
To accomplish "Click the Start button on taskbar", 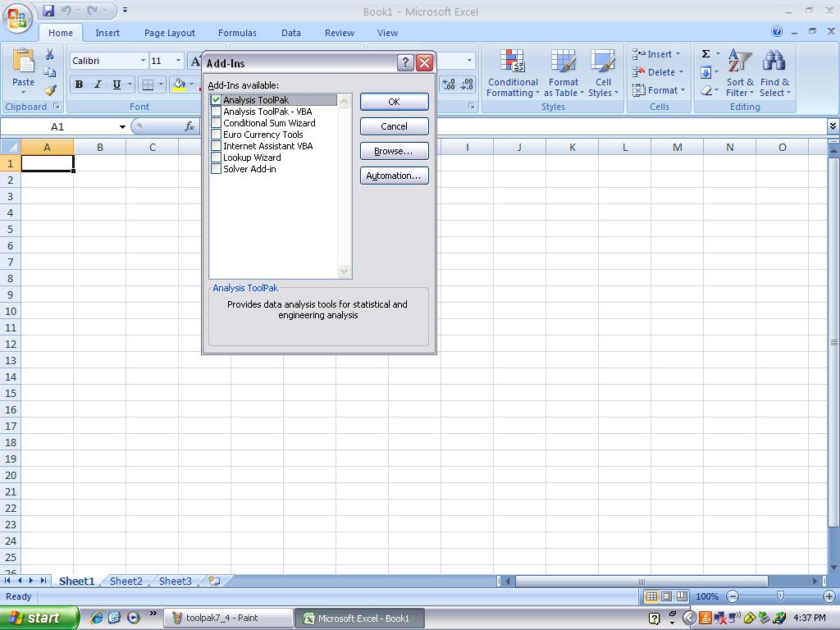I will coord(39,618).
